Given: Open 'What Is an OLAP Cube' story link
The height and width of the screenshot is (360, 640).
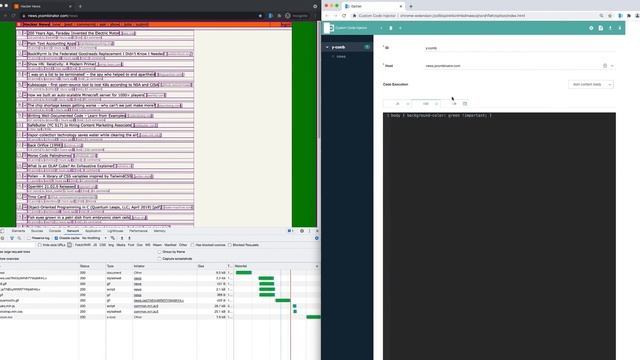Looking at the screenshot, I should click(71, 166).
